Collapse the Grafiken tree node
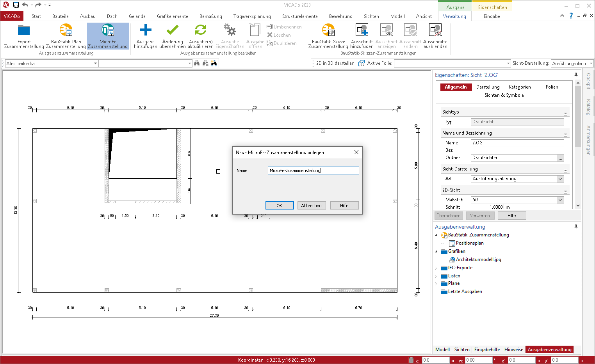595x364 pixels. point(436,251)
